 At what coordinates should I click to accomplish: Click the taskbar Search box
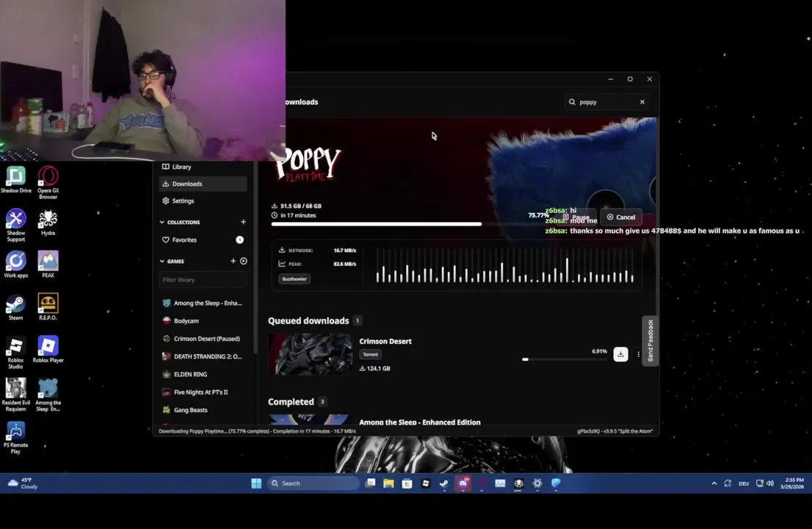[x=313, y=483]
